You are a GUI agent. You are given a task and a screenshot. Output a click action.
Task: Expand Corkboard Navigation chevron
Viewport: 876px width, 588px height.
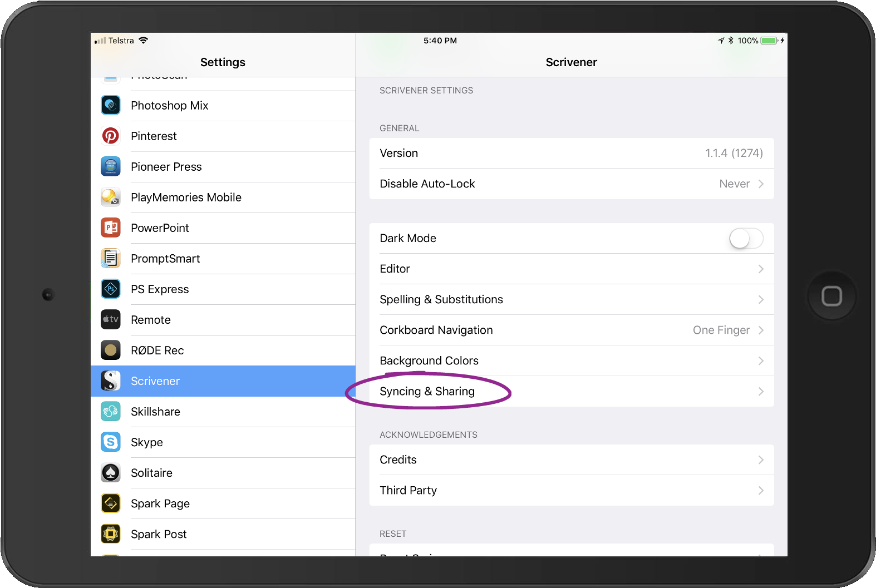[761, 330]
